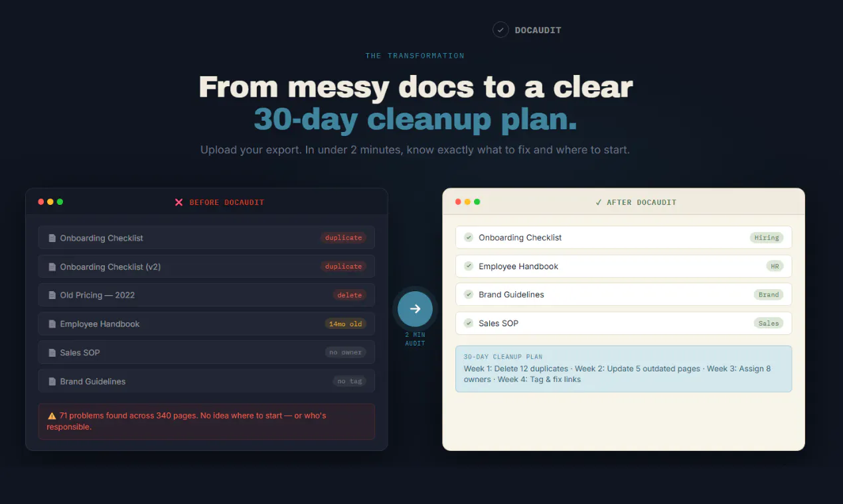Image resolution: width=843 pixels, height=504 pixels.
Task: Click the warning triangle icon in the problems alert
Action: click(x=52, y=416)
